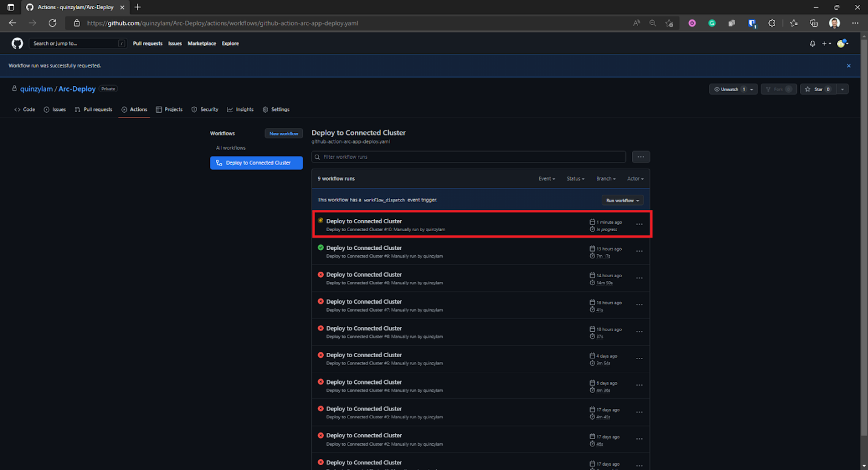Star the Arc-Deploy repository
The image size is (868, 470).
tap(818, 89)
